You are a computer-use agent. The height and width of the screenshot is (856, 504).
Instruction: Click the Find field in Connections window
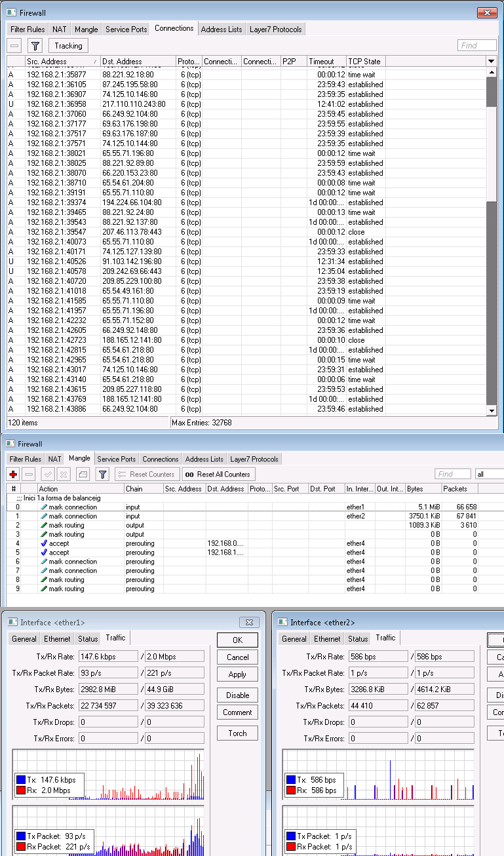[x=476, y=45]
